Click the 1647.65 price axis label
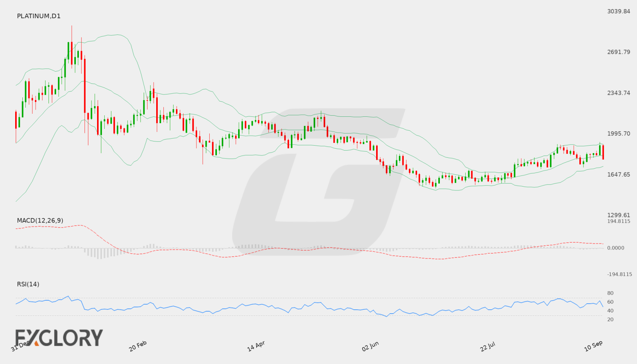This screenshot has width=637, height=364. point(618,174)
